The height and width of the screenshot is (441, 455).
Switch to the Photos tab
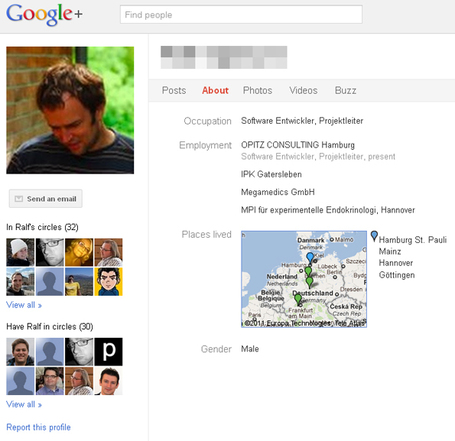coord(257,90)
